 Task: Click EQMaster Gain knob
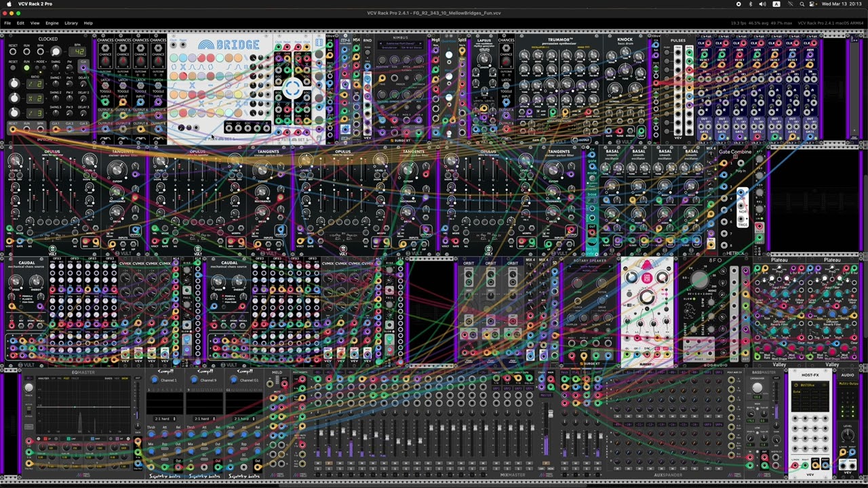pos(138,426)
